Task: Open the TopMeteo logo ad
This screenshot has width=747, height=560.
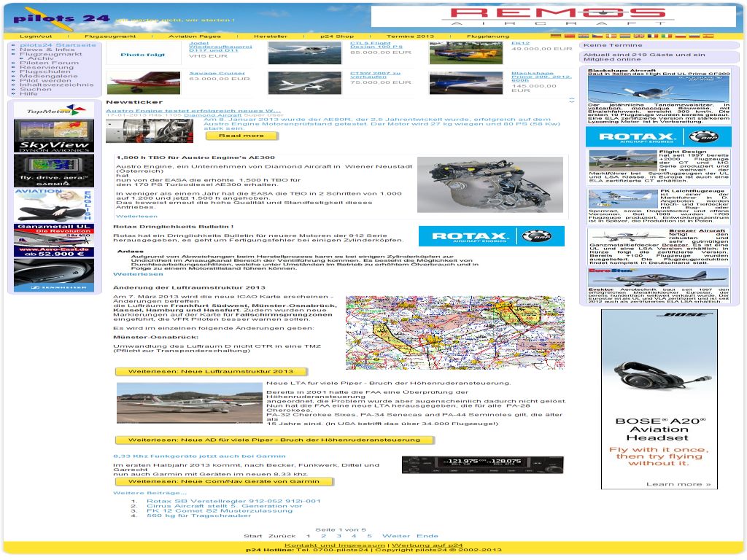Action: coord(54,111)
